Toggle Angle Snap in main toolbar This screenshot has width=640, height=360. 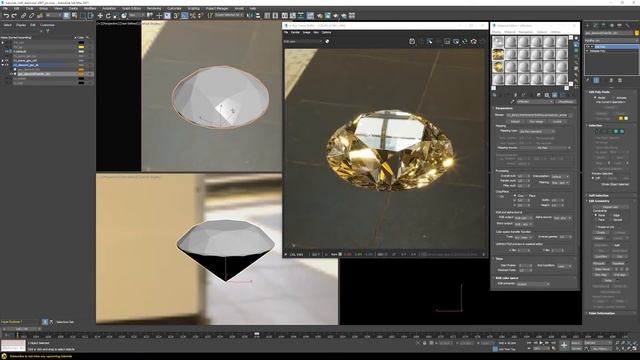pyautogui.click(x=184, y=16)
